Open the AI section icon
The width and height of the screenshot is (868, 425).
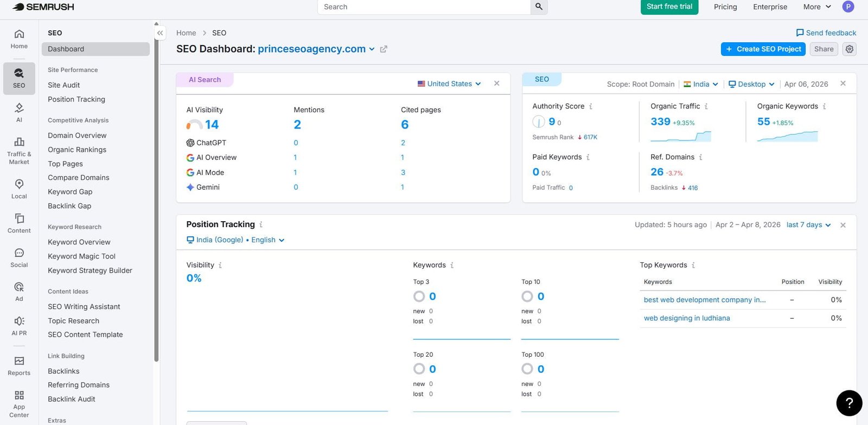[19, 113]
